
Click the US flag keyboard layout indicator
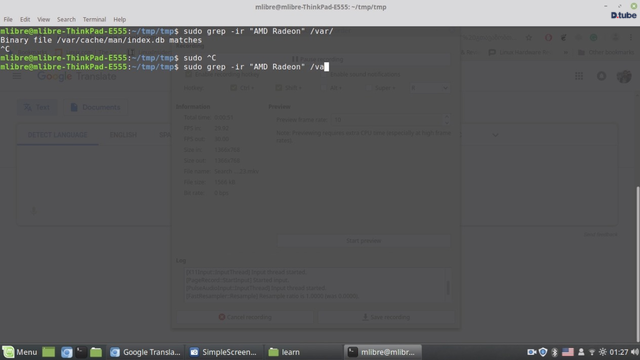tap(568, 352)
